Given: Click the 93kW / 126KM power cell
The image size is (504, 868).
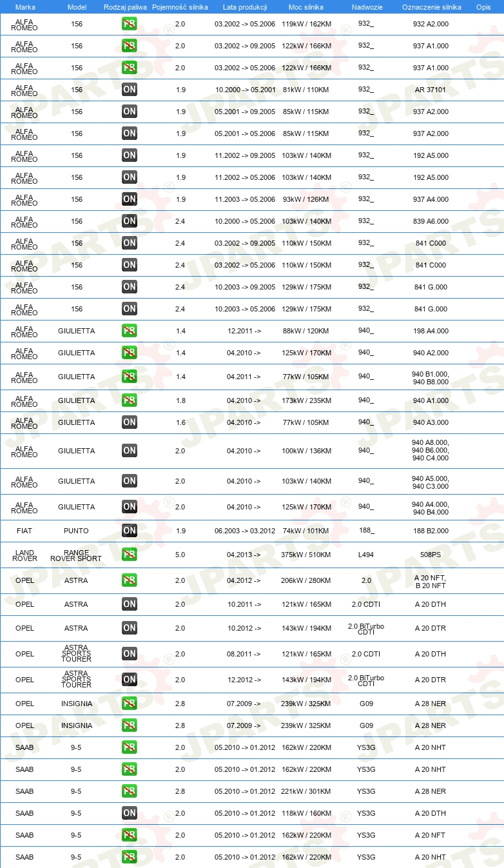Looking at the screenshot, I should point(305,199).
